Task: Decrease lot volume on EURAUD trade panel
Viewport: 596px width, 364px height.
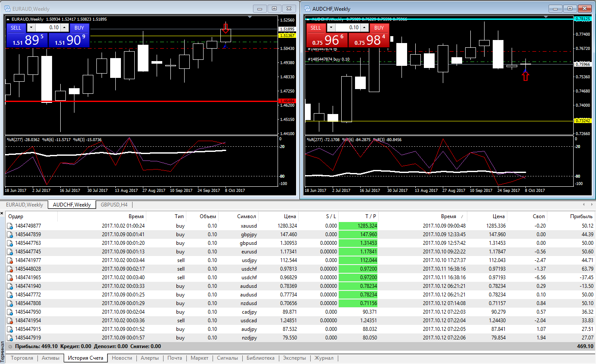Action: tap(32, 28)
